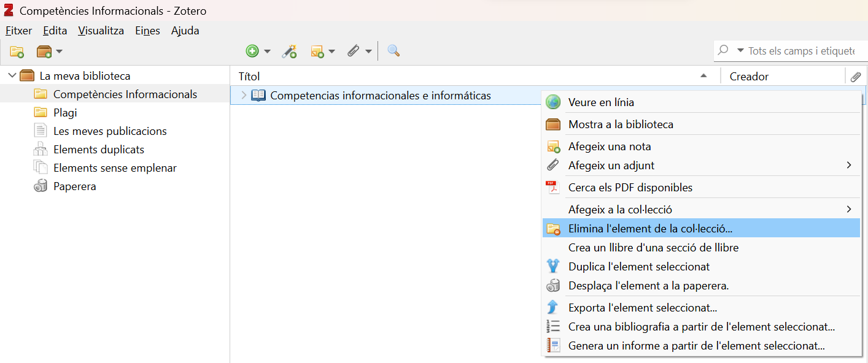This screenshot has height=363, width=868.
Task: Choose 'Exporta l'element seleccionat...'
Action: (x=701, y=308)
